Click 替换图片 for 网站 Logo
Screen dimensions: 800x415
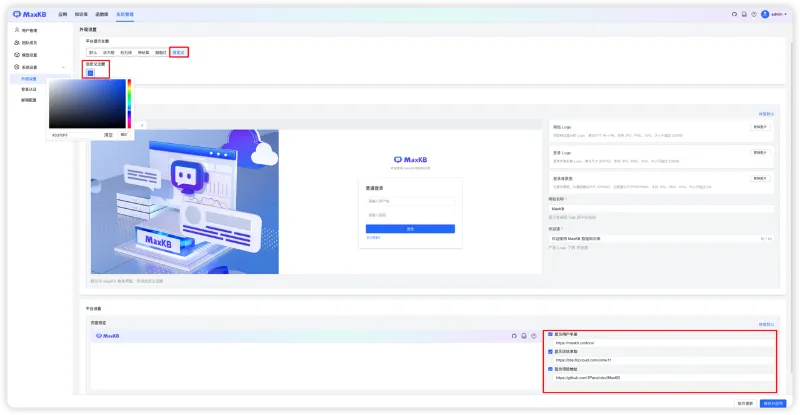point(760,127)
